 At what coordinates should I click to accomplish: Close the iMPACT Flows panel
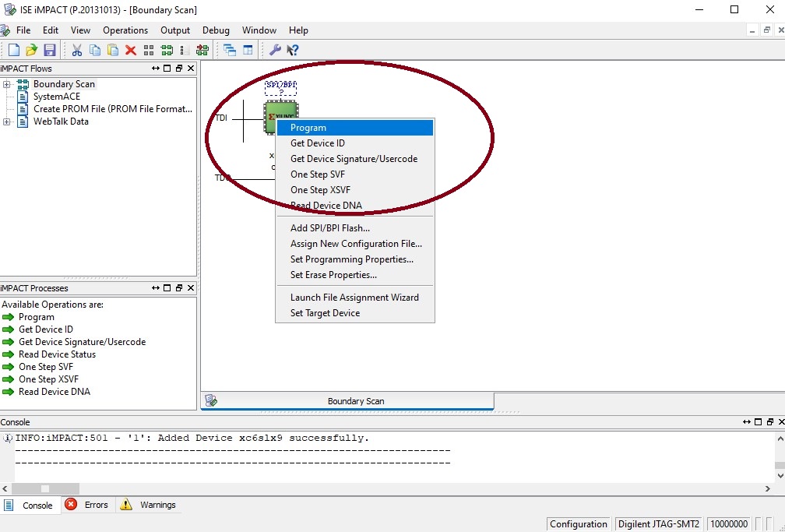pyautogui.click(x=191, y=68)
